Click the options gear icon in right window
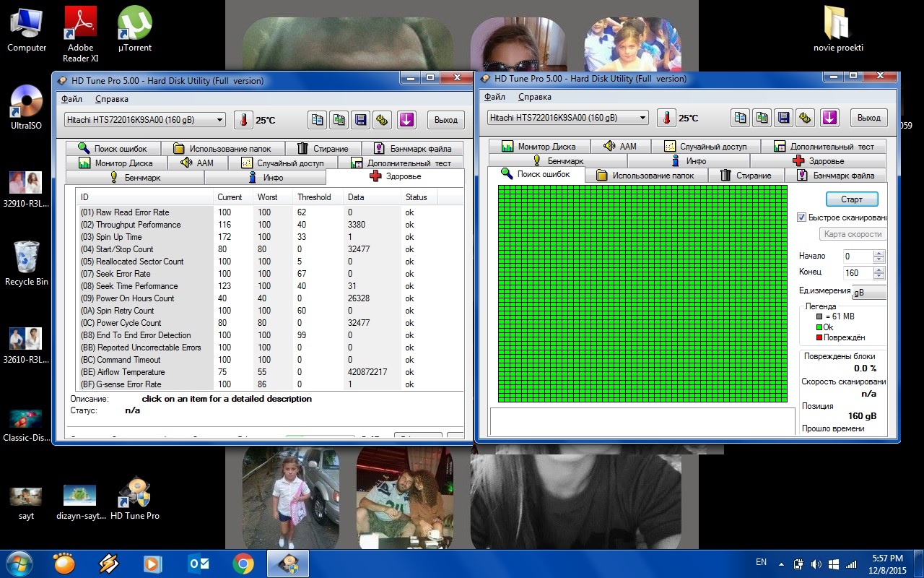 coord(806,118)
